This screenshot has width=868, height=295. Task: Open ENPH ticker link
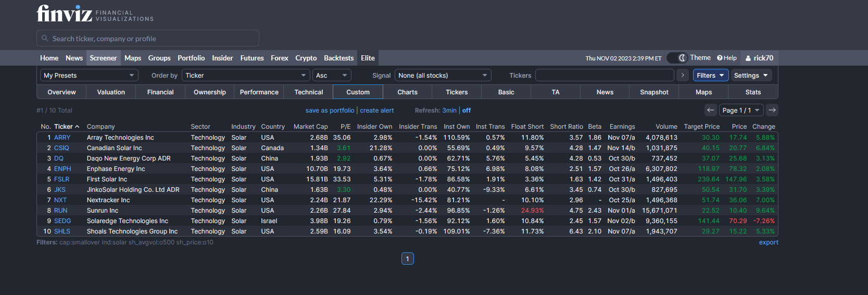click(x=62, y=169)
